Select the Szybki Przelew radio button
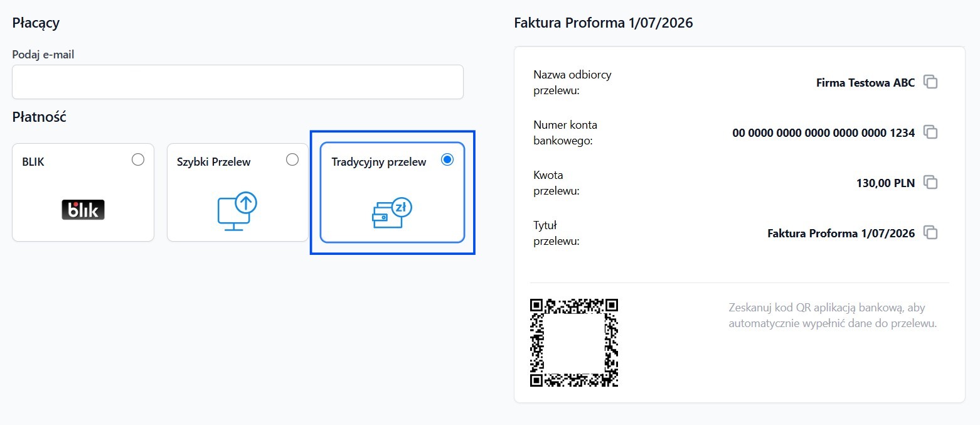The height and width of the screenshot is (425, 980). 292,159
